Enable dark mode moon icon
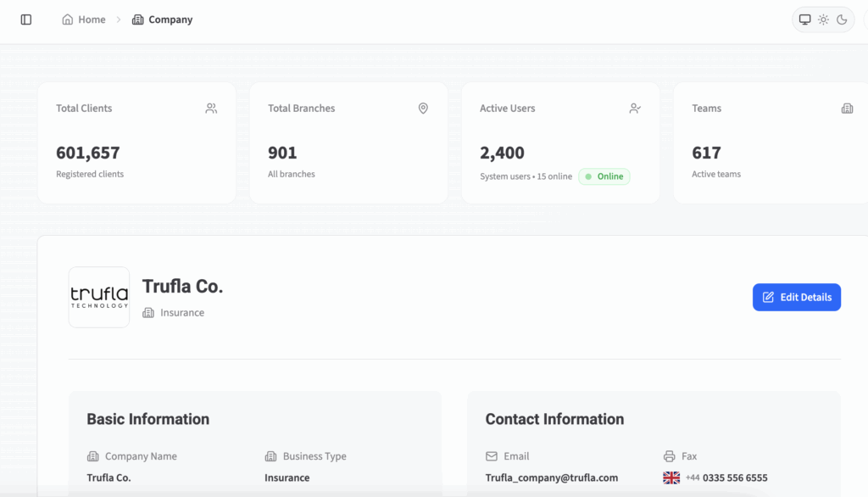Image resolution: width=868 pixels, height=497 pixels. 842,20
